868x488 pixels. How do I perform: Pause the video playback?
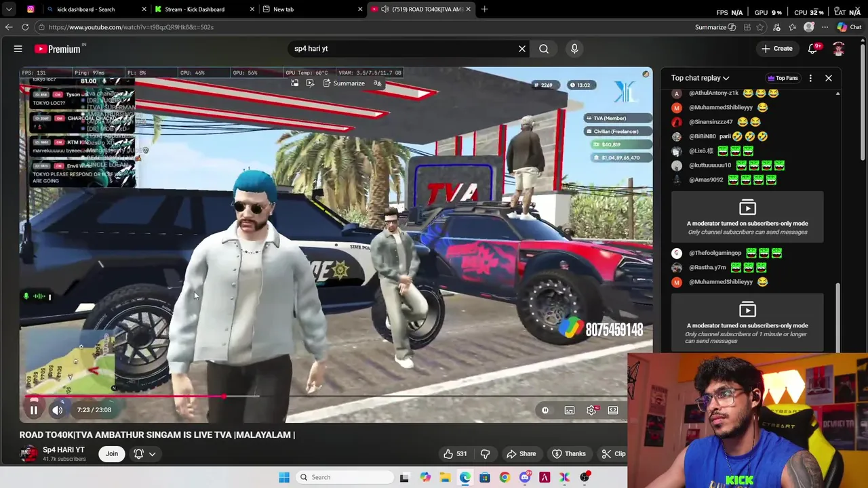[33, 410]
